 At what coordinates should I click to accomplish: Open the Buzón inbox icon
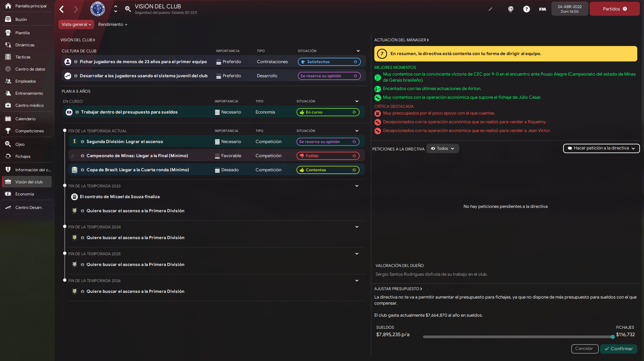8,19
